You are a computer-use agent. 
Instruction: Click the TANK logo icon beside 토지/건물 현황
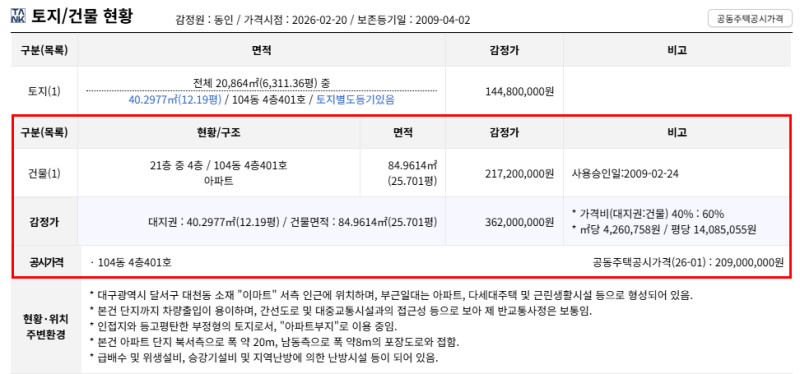point(18,15)
